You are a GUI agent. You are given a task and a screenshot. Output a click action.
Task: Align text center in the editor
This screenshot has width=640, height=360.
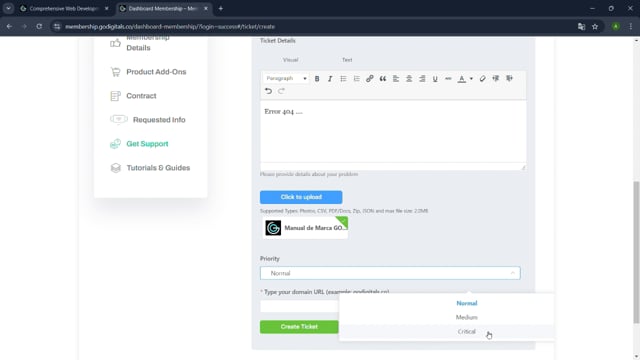409,78
